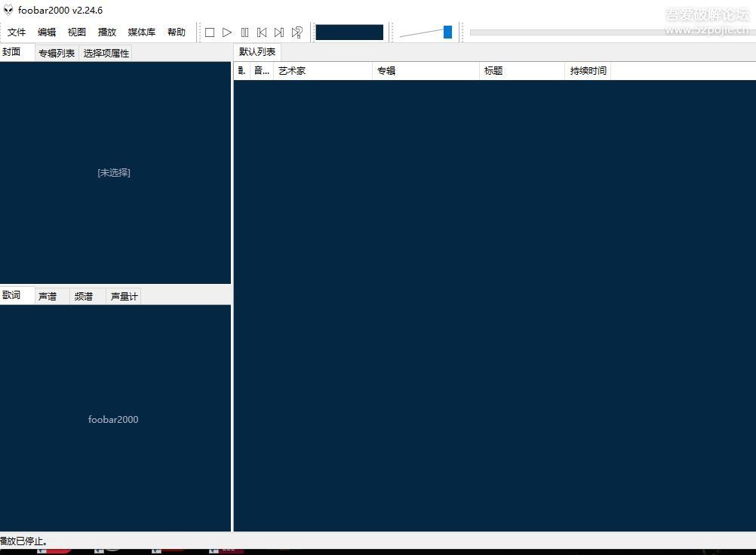756x555 pixels.
Task: Click the 音... column header
Action: click(x=262, y=71)
